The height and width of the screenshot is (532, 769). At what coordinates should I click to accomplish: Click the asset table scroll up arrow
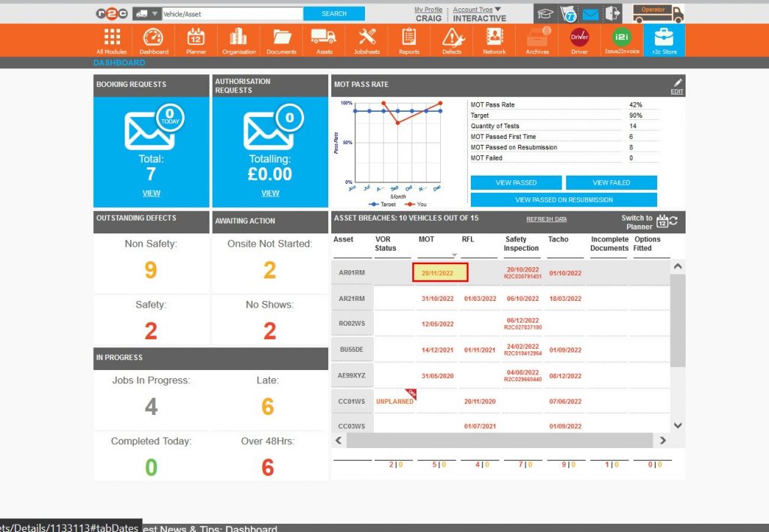click(x=678, y=266)
